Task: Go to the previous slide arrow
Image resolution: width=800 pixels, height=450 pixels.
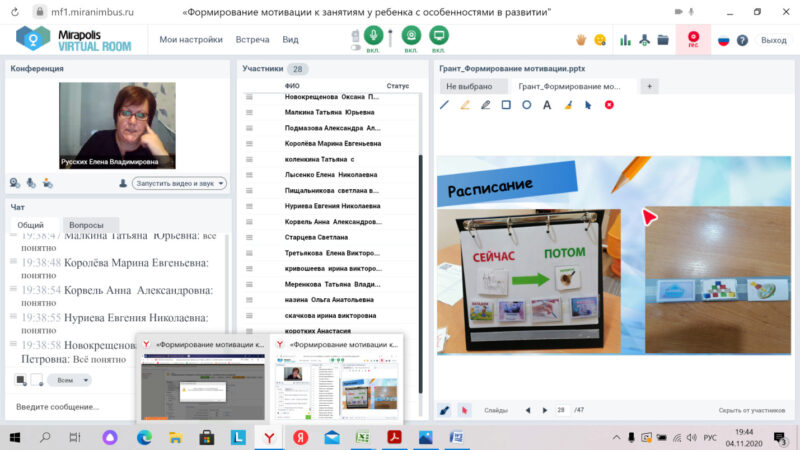Action: point(528,410)
